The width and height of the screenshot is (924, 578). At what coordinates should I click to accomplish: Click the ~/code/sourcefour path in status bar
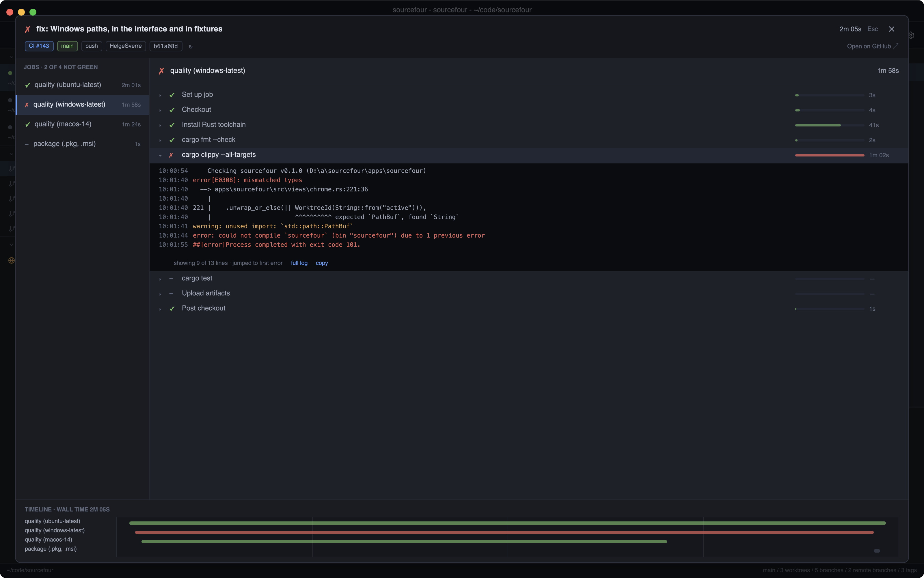pos(30,570)
